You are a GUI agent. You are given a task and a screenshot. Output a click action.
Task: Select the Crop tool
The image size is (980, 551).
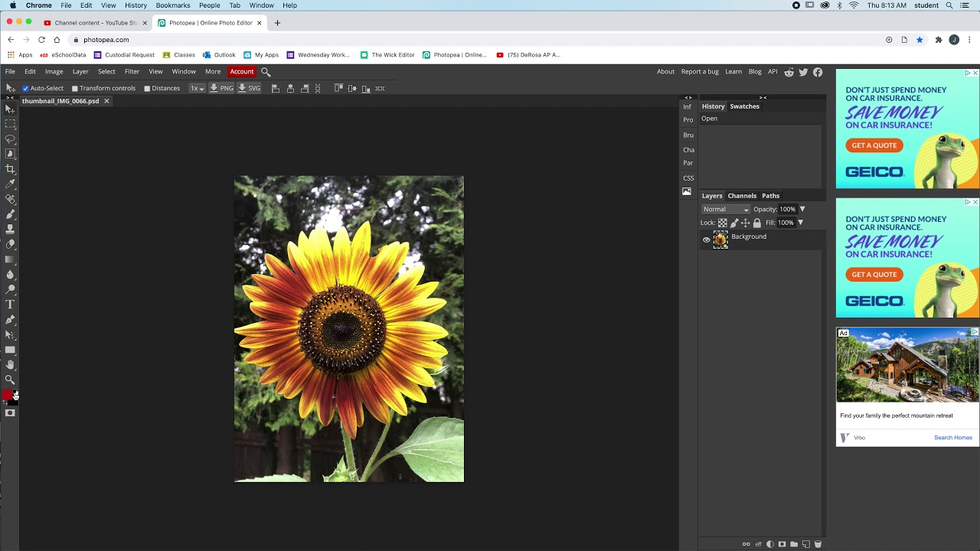pos(10,169)
